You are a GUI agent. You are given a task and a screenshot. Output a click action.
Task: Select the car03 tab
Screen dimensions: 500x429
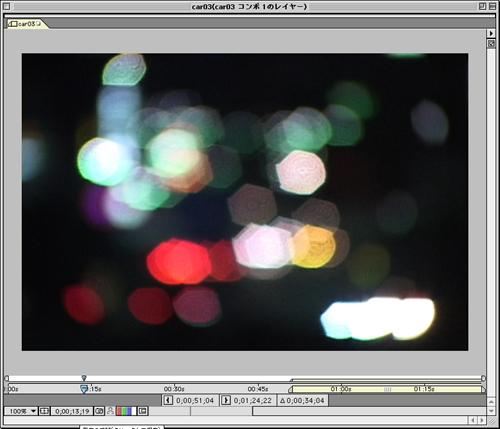pos(28,24)
